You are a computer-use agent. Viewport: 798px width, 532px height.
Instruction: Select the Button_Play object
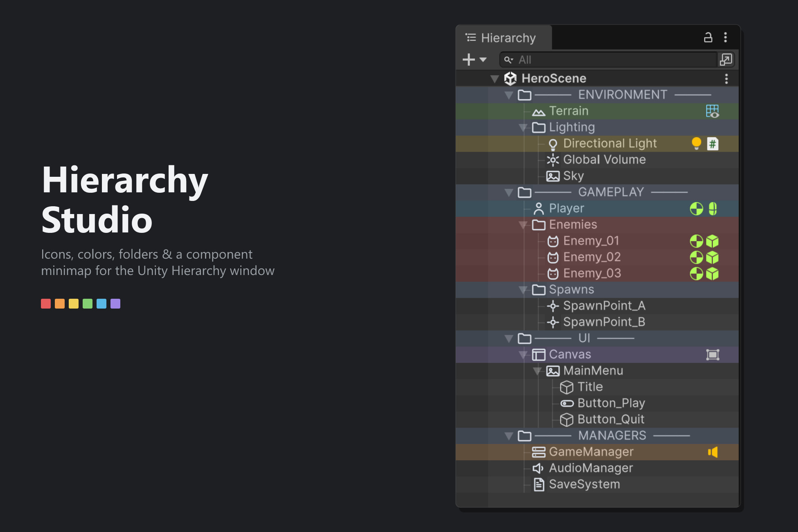coord(597,404)
